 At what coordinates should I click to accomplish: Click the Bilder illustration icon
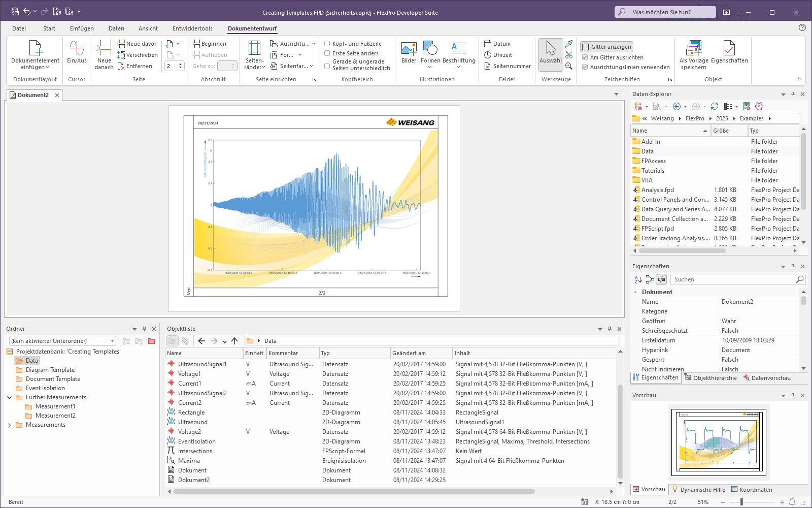pos(409,49)
